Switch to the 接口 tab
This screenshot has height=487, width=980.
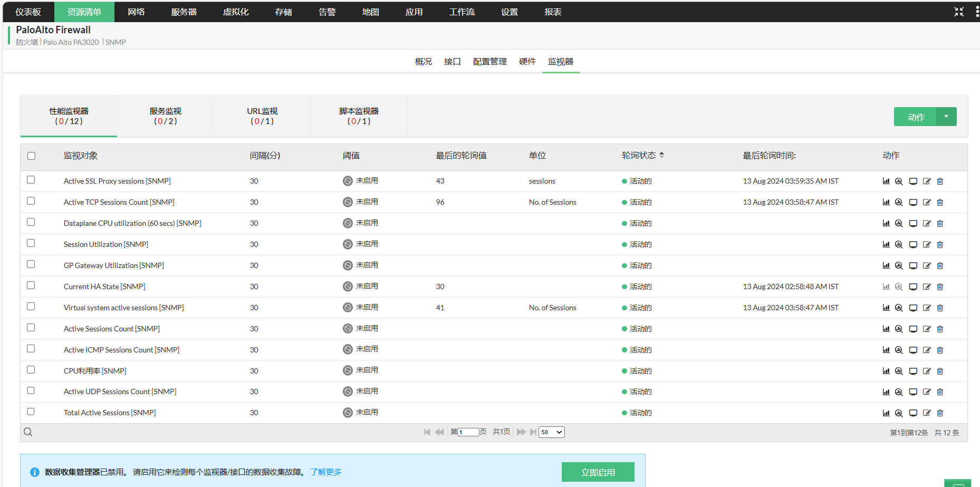[452, 62]
